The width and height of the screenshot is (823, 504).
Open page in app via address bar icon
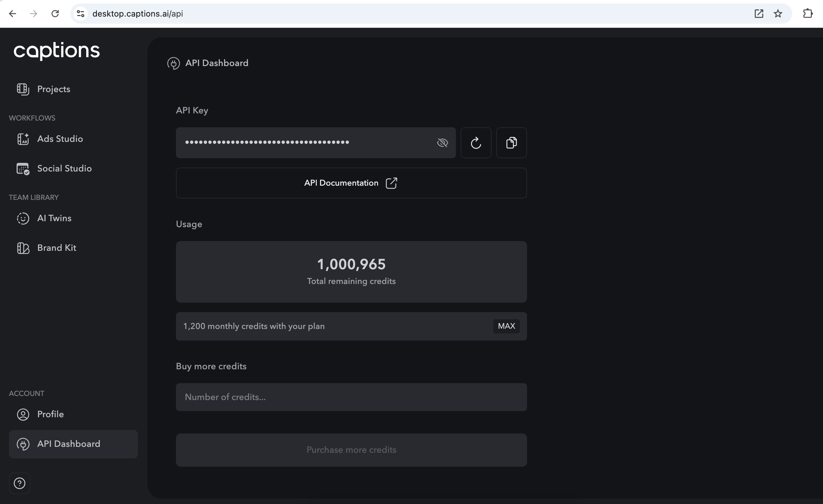758,14
